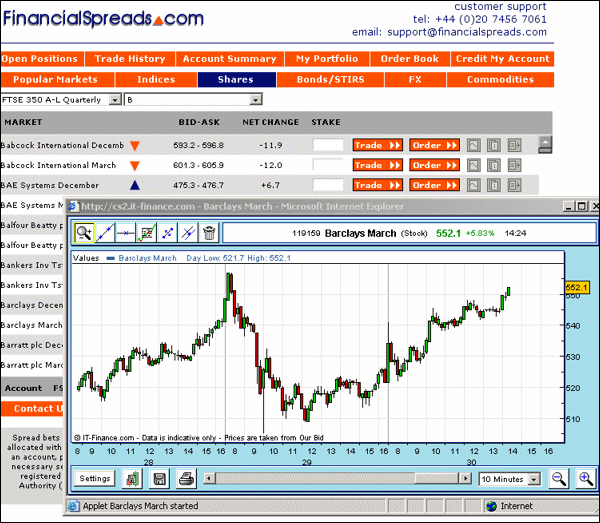The width and height of the screenshot is (600, 523).
Task: Click Trade button for Babcock International December
Action: coord(378,145)
